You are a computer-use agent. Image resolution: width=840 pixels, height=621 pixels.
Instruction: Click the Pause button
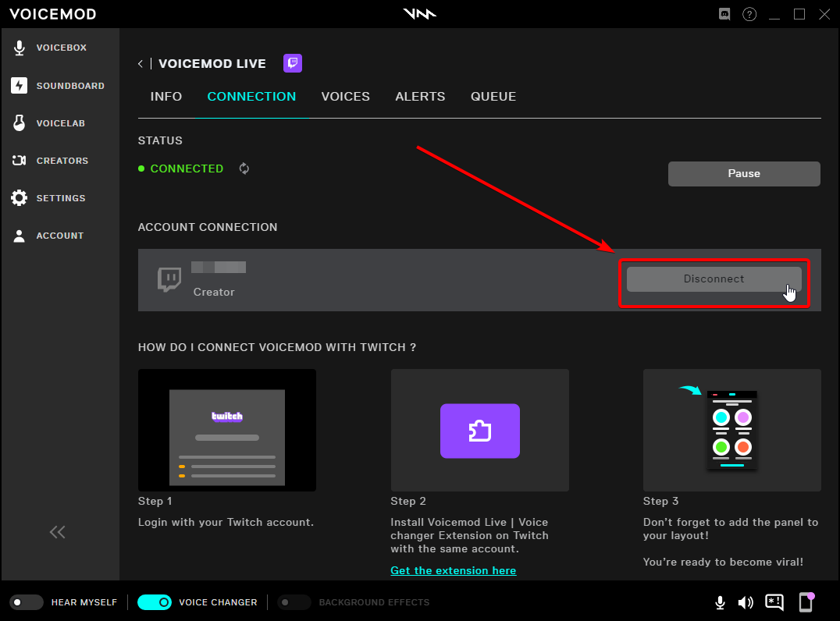[744, 173]
